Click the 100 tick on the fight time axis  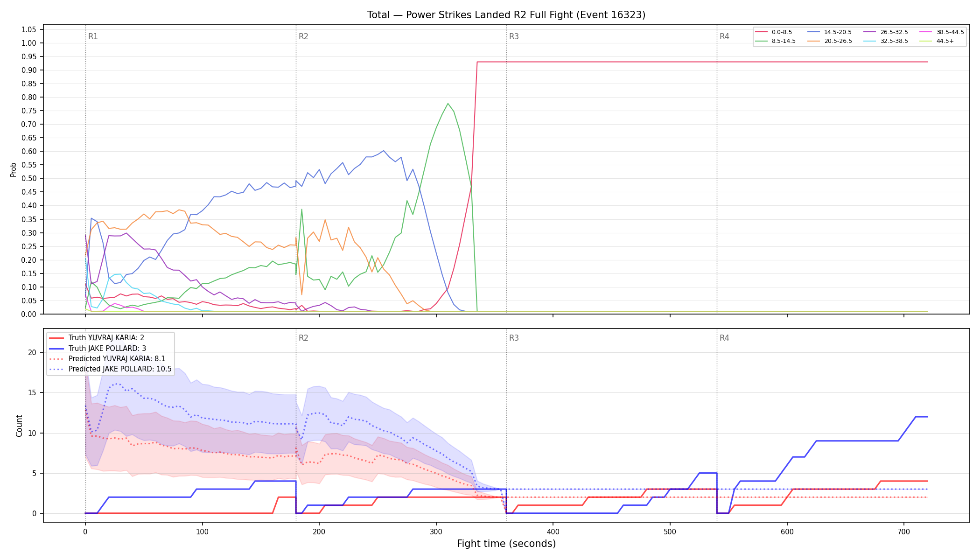click(x=202, y=532)
